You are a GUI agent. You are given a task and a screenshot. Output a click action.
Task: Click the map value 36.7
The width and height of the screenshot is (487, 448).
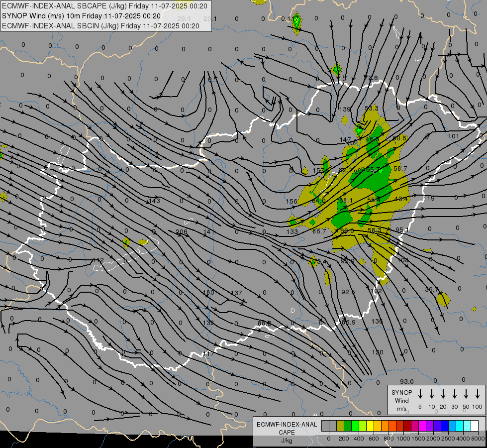click(x=432, y=289)
